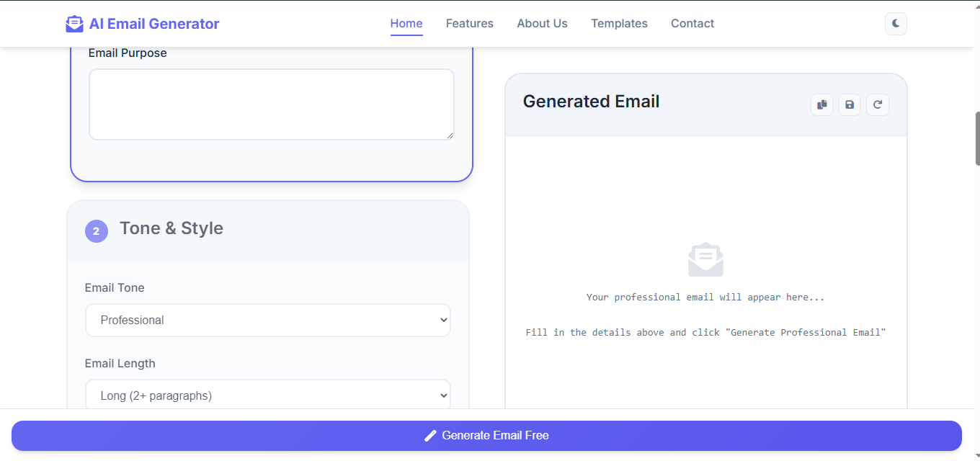Click the envelope placeholder icon in the preview

tap(705, 259)
